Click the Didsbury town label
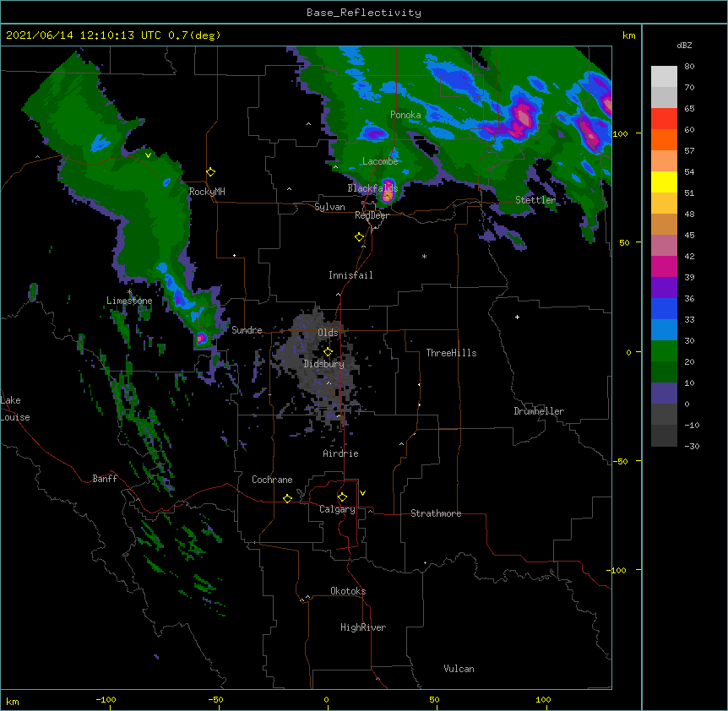Screen dimensions: 728x711 [324, 364]
